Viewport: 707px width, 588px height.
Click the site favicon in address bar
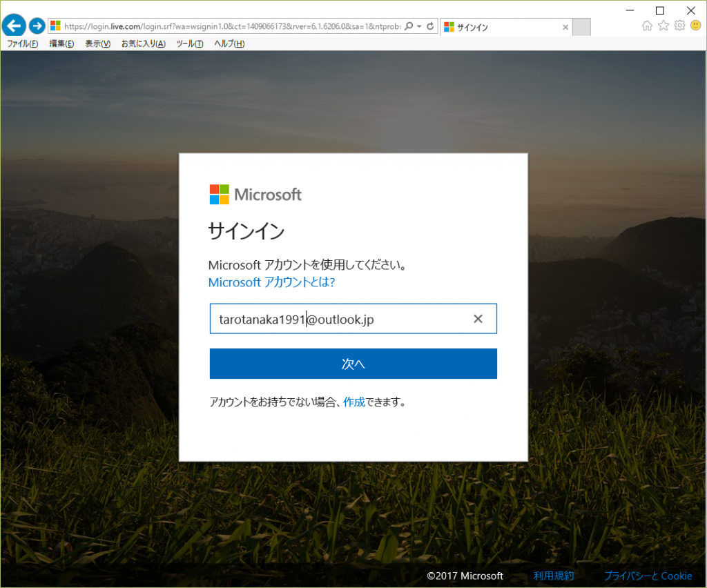(55, 26)
